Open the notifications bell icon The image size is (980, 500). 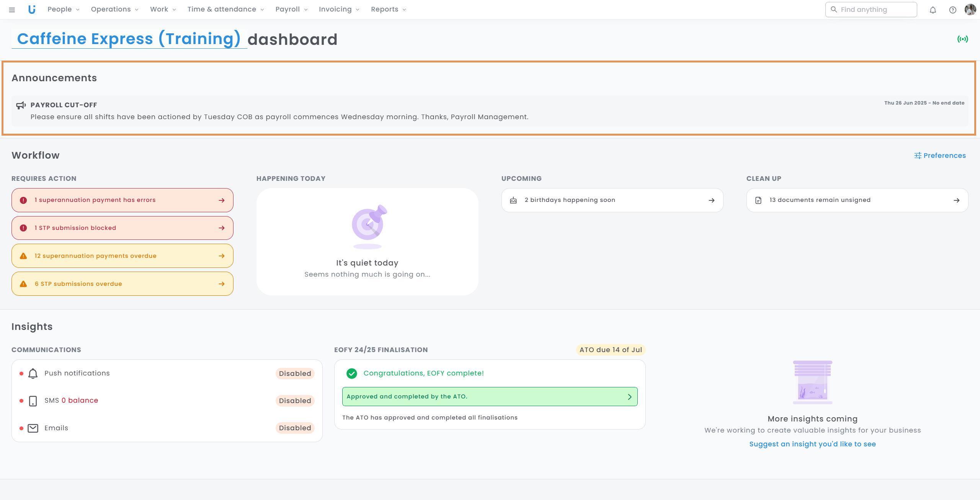click(x=933, y=10)
